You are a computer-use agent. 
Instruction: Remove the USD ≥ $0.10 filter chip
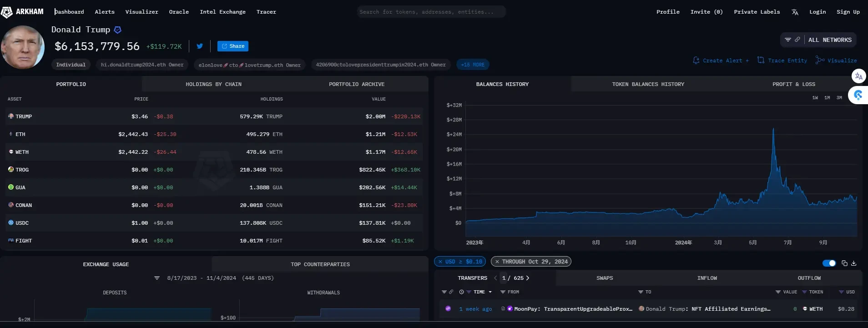click(440, 262)
